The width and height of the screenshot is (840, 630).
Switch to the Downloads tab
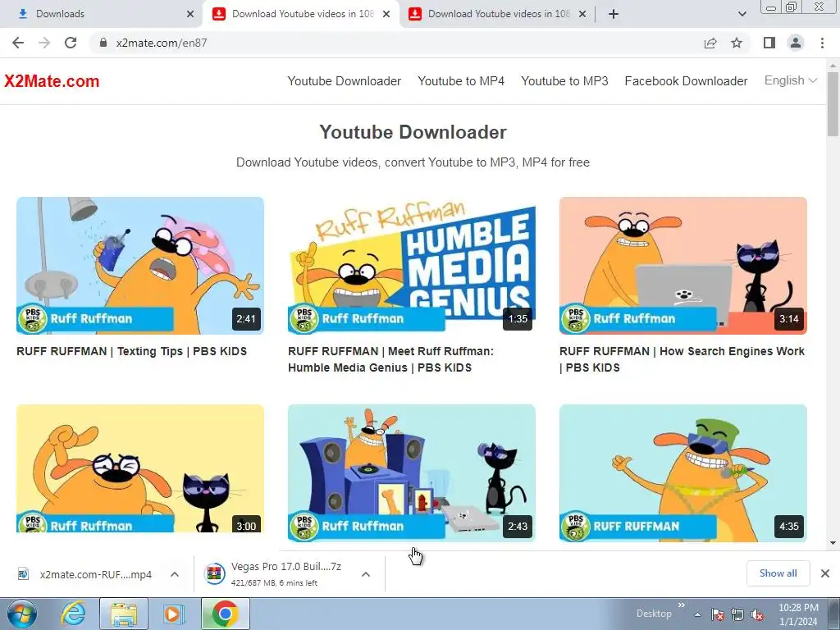102,14
